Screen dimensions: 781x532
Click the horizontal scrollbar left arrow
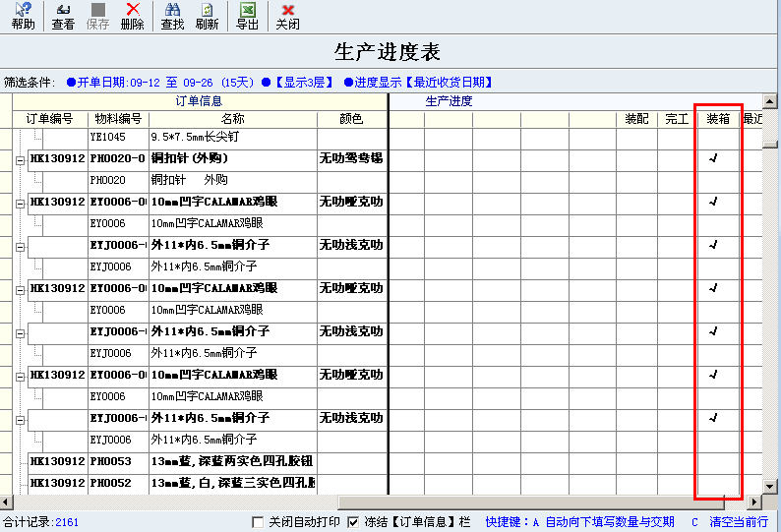tap(6, 502)
